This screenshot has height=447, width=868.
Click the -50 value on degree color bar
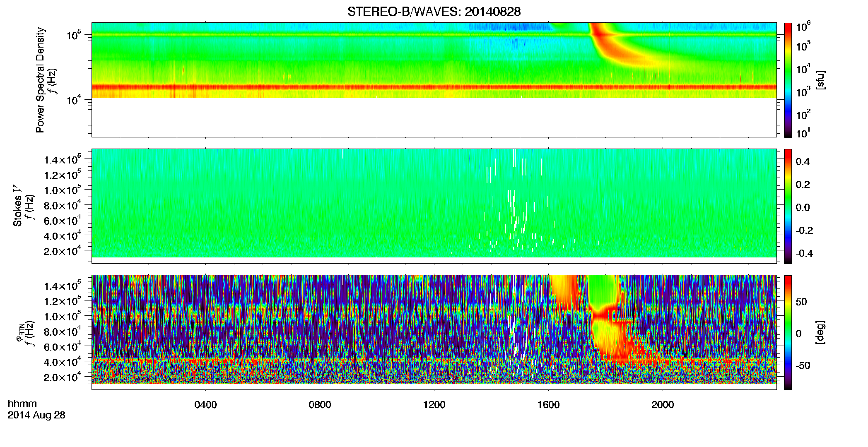coord(802,365)
